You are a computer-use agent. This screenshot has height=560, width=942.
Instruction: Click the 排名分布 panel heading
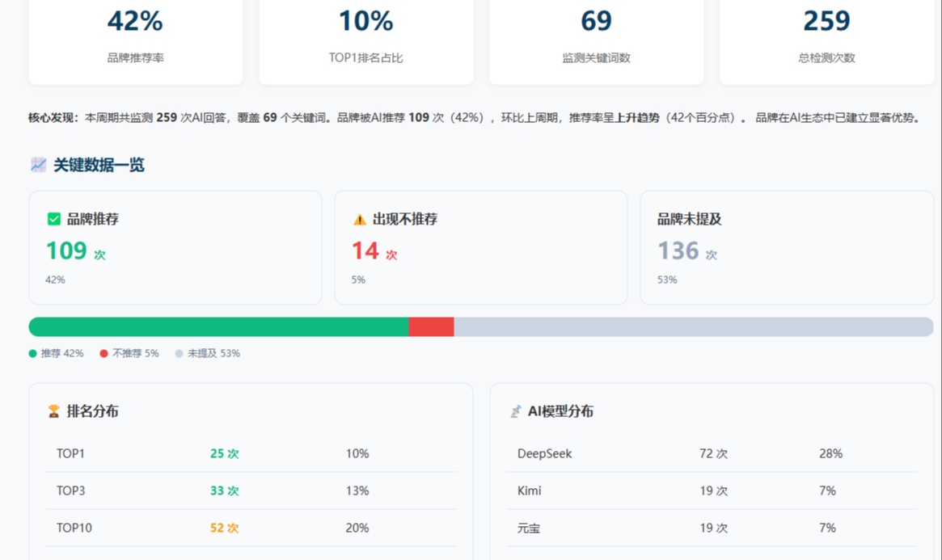[x=92, y=411]
